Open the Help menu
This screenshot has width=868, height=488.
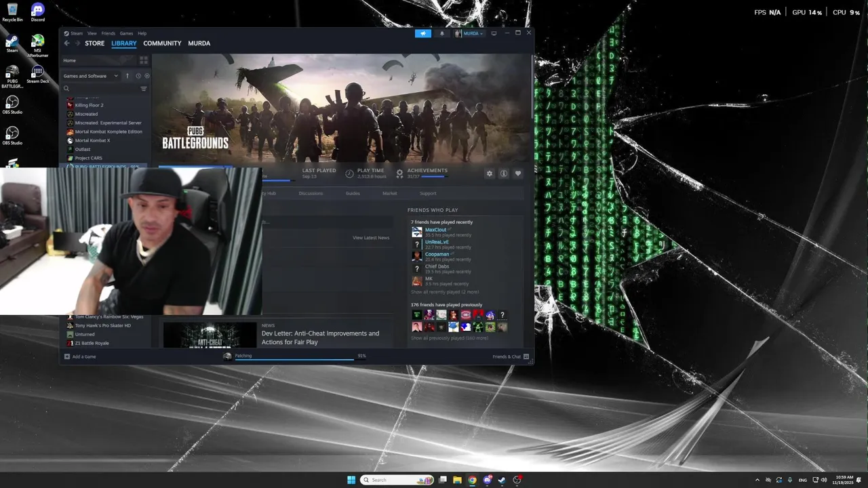(x=142, y=33)
